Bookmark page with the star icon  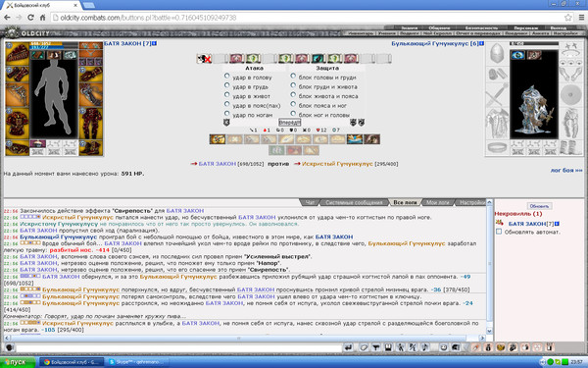tap(567, 18)
